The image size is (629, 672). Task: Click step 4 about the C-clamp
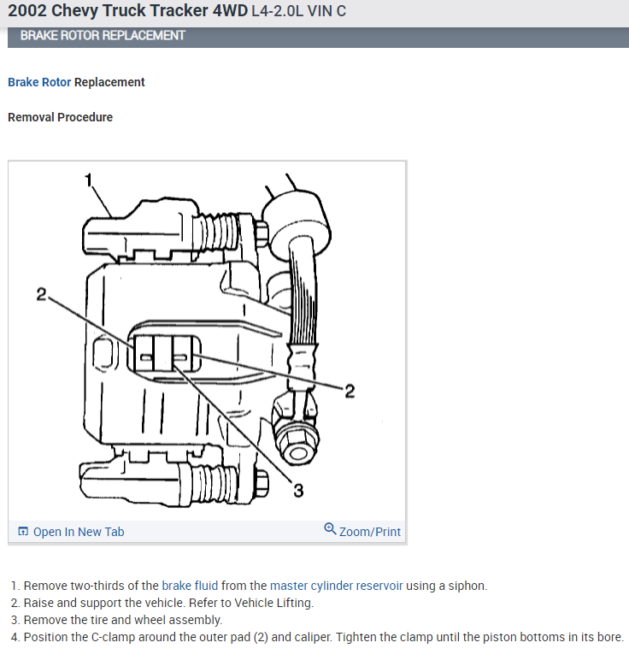click(317, 637)
